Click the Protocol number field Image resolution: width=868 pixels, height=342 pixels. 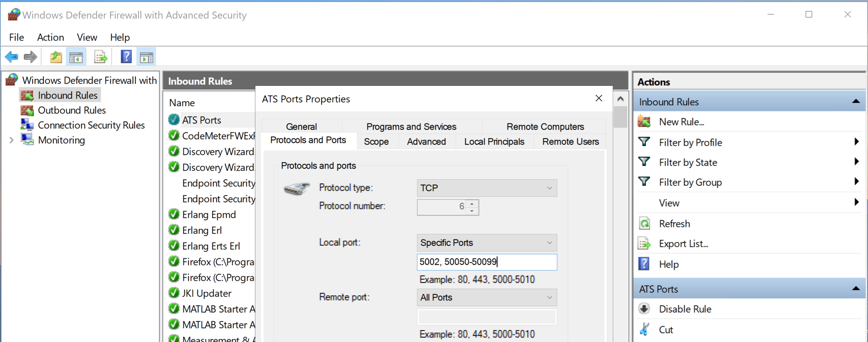442,207
